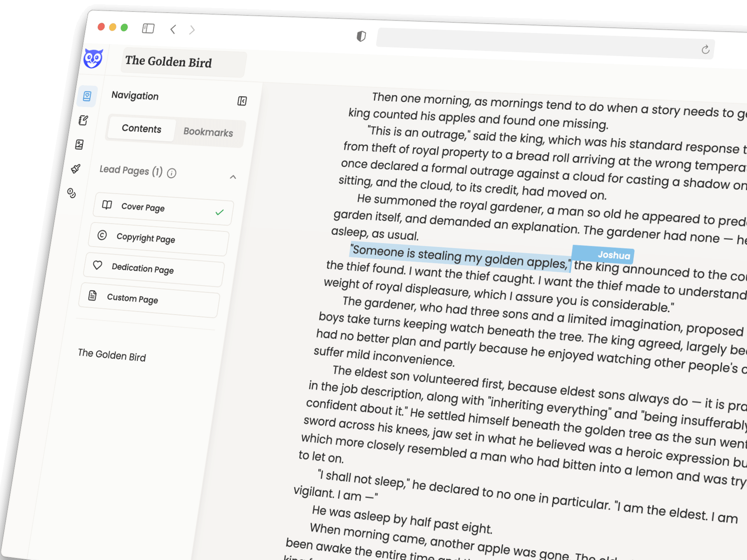Click the blue owl app logo
Image resolution: width=747 pixels, height=560 pixels.
[x=93, y=59]
